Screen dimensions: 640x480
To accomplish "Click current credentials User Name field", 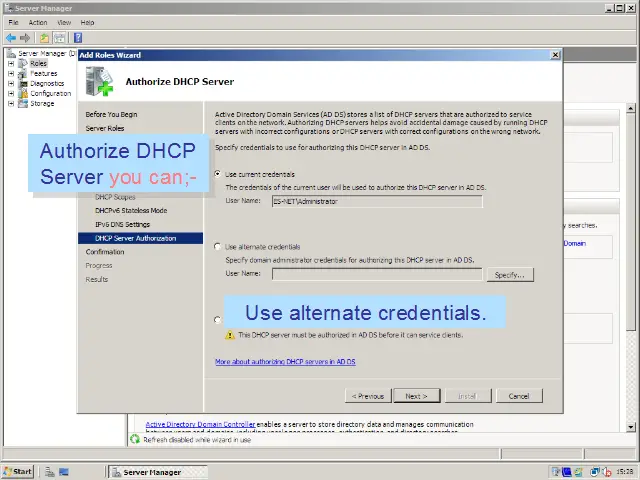I will click(x=377, y=201).
